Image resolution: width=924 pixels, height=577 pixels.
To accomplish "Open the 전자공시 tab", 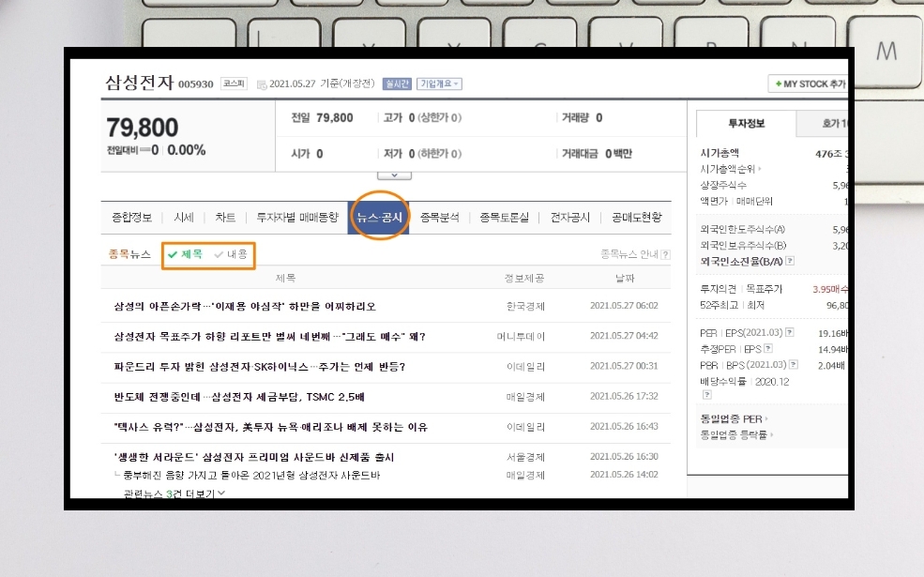I will coord(569,218).
